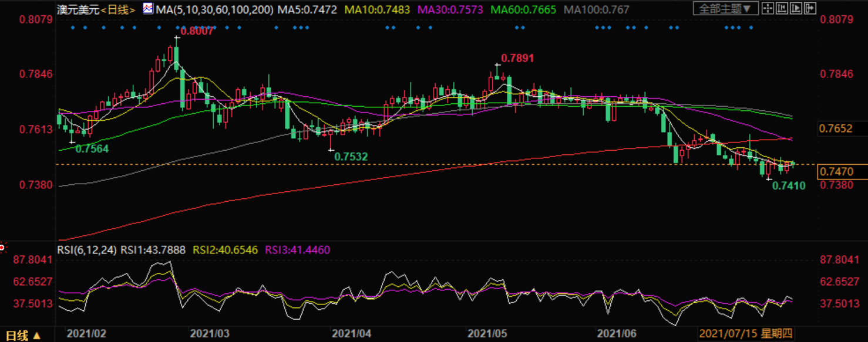
Task: Click the 2021/04 date on time axis
Action: click(x=351, y=334)
